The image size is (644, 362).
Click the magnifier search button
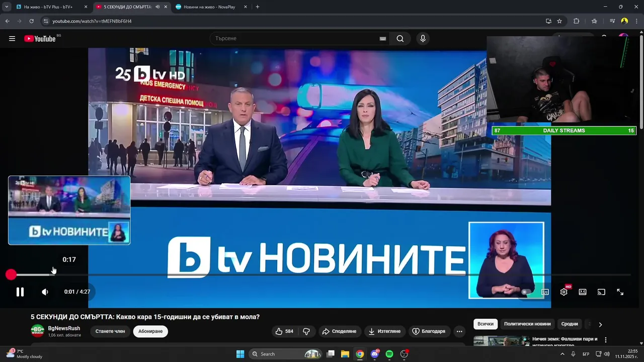[400, 39]
